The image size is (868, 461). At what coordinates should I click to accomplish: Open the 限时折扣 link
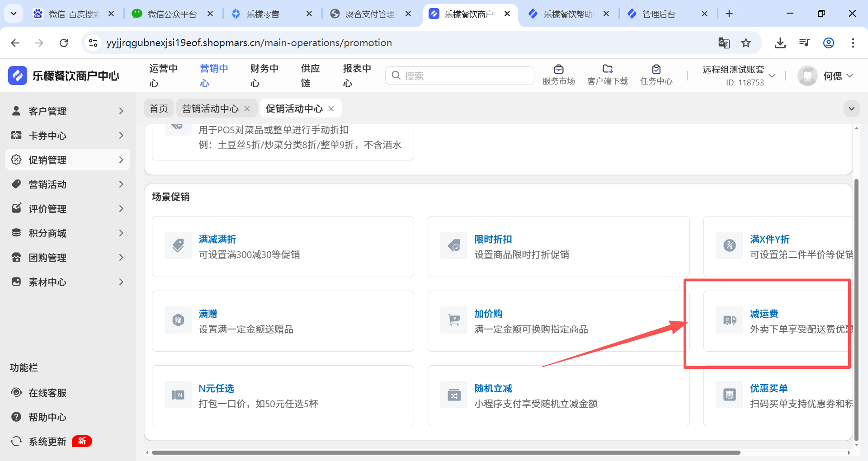coord(493,239)
